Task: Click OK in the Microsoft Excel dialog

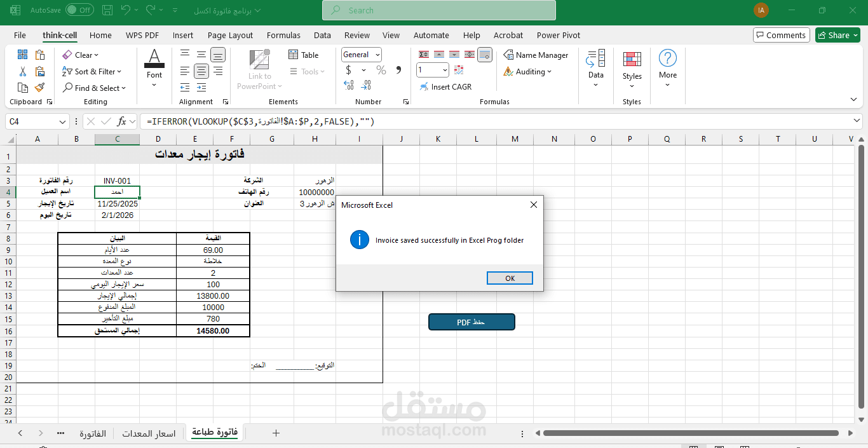Action: point(510,278)
